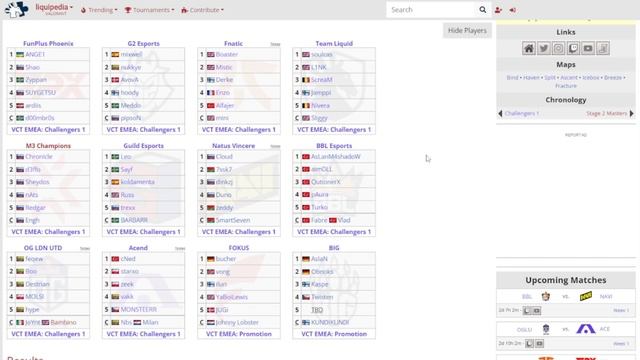Click the magnifier search icon

click(483, 10)
